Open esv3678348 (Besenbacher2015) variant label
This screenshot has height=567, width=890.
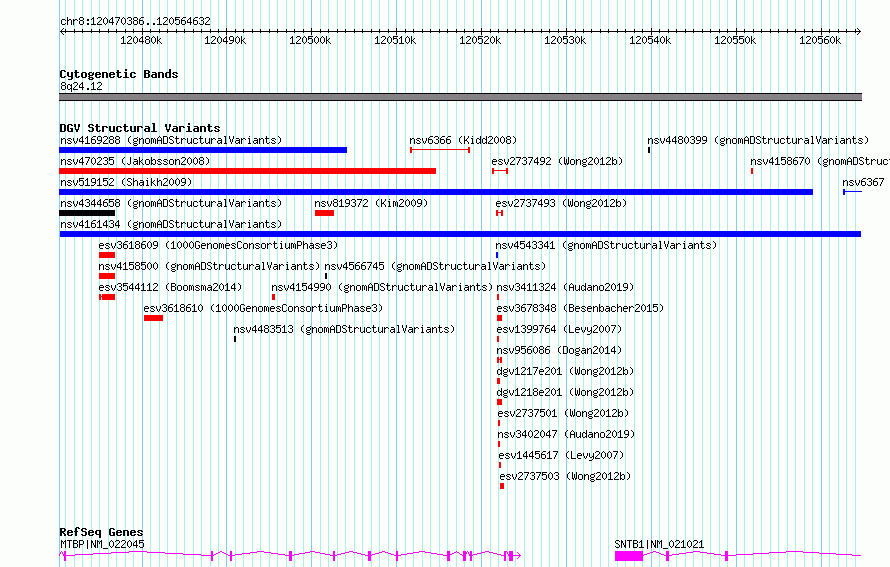580,308
